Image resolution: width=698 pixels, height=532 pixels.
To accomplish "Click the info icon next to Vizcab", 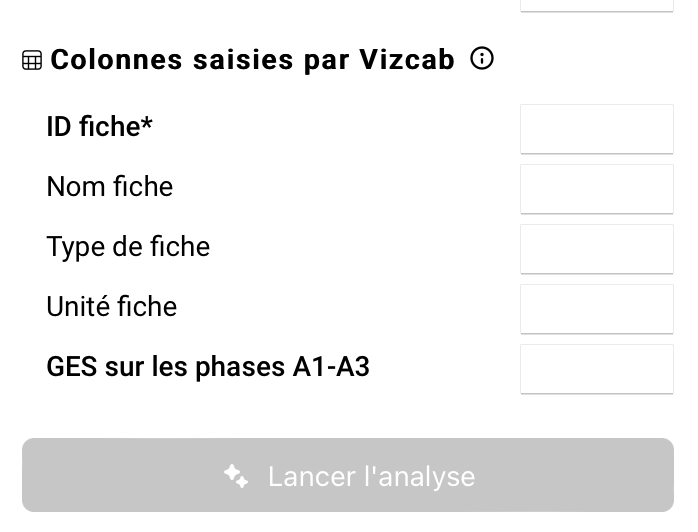I will (482, 59).
